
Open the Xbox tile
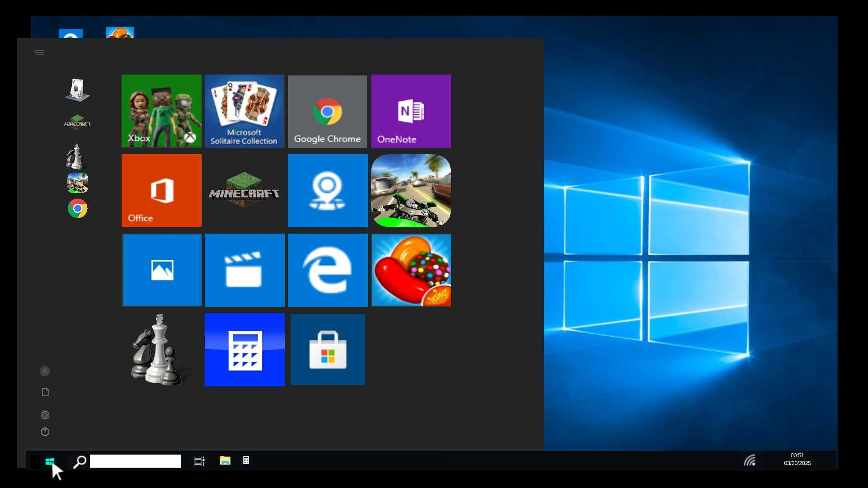[161, 111]
